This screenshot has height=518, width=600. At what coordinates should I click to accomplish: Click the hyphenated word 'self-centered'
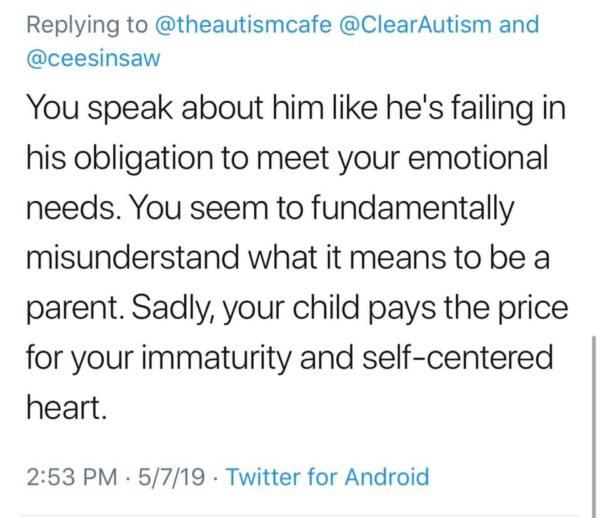(458, 357)
